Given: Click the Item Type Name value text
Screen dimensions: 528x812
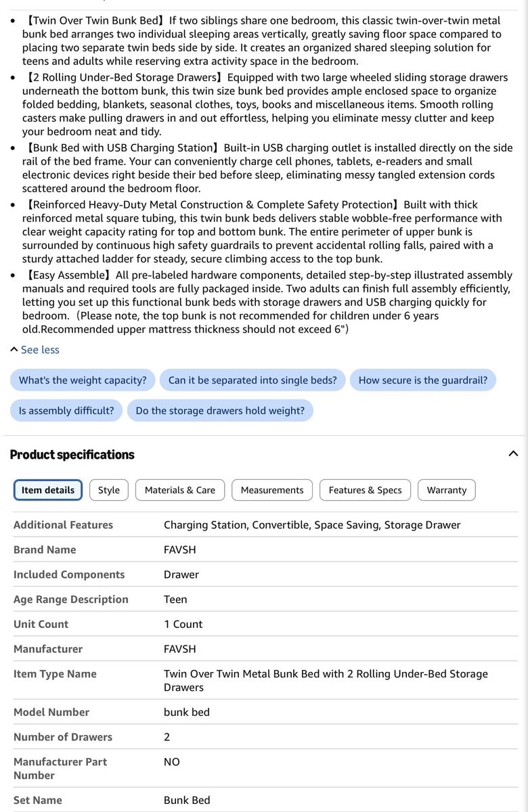Looking at the screenshot, I should 326,680.
